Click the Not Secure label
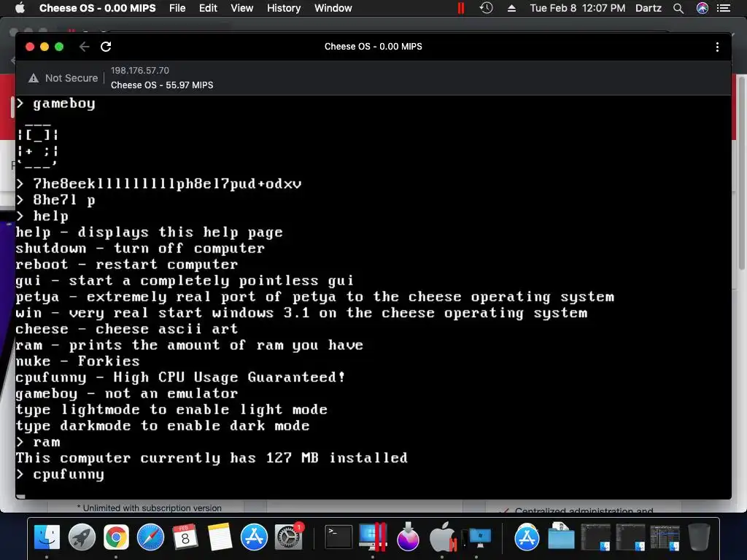 point(71,78)
